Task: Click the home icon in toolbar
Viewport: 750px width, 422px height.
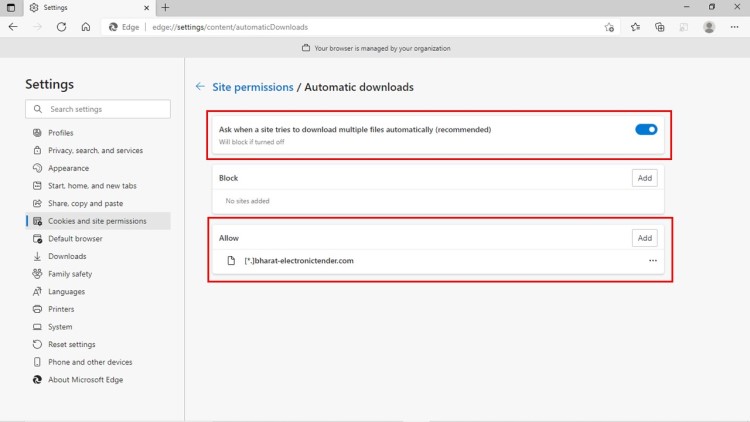Action: pos(86,27)
